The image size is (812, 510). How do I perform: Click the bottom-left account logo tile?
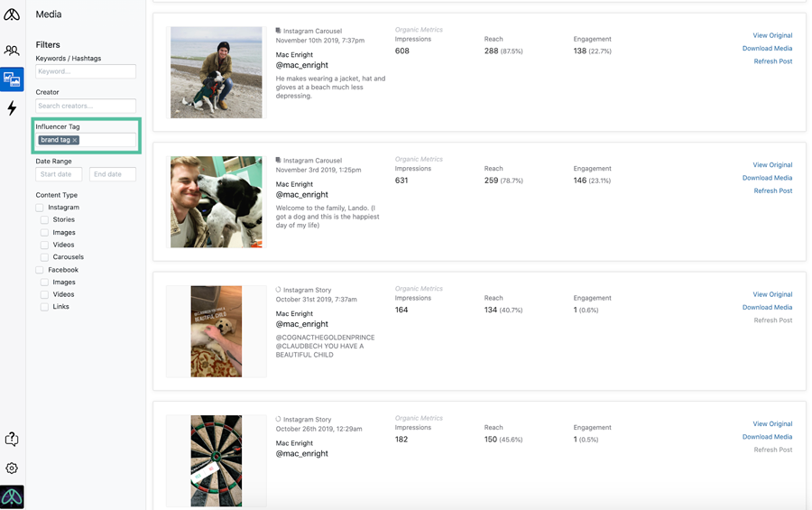(12, 497)
